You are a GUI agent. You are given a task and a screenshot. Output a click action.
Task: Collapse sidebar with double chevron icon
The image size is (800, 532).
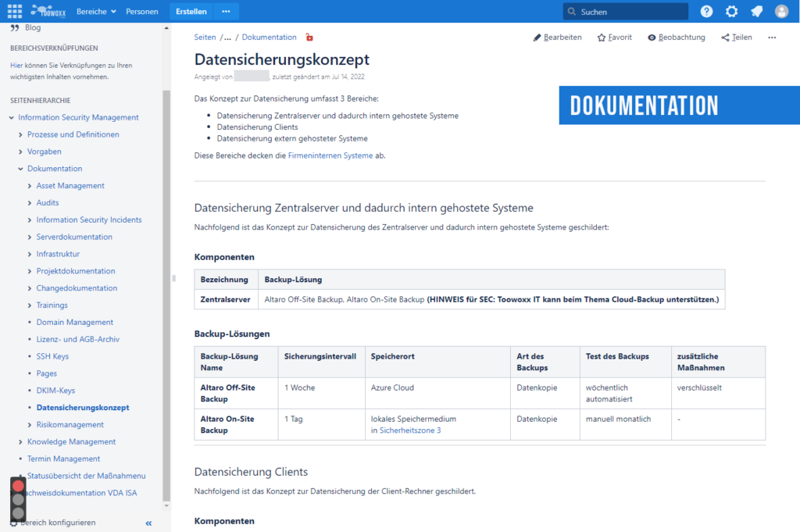pos(148,523)
